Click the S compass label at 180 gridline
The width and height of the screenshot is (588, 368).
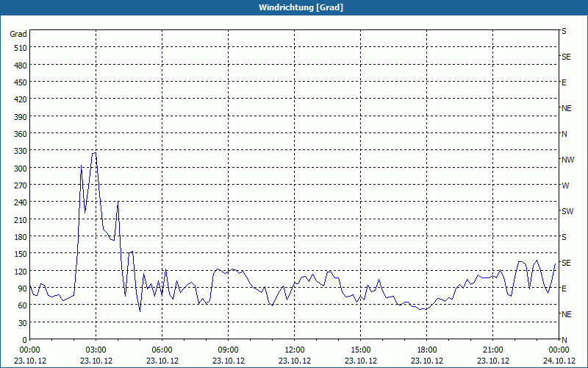pyautogui.click(x=564, y=237)
